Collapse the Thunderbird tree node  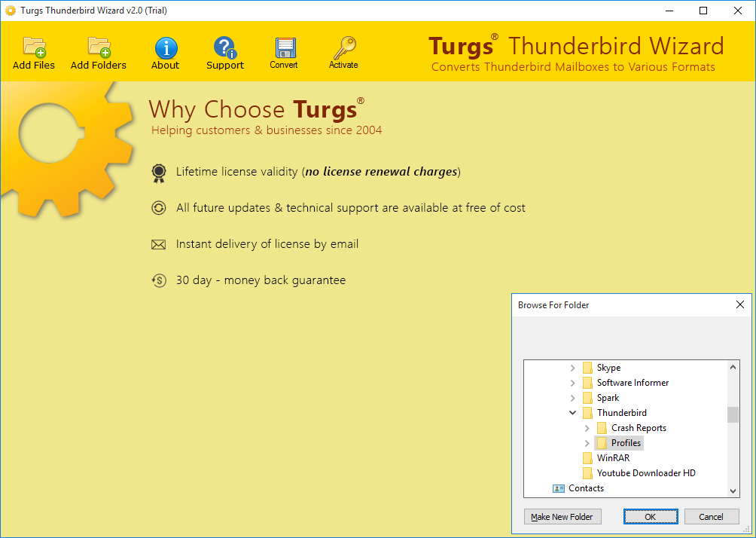coord(572,413)
